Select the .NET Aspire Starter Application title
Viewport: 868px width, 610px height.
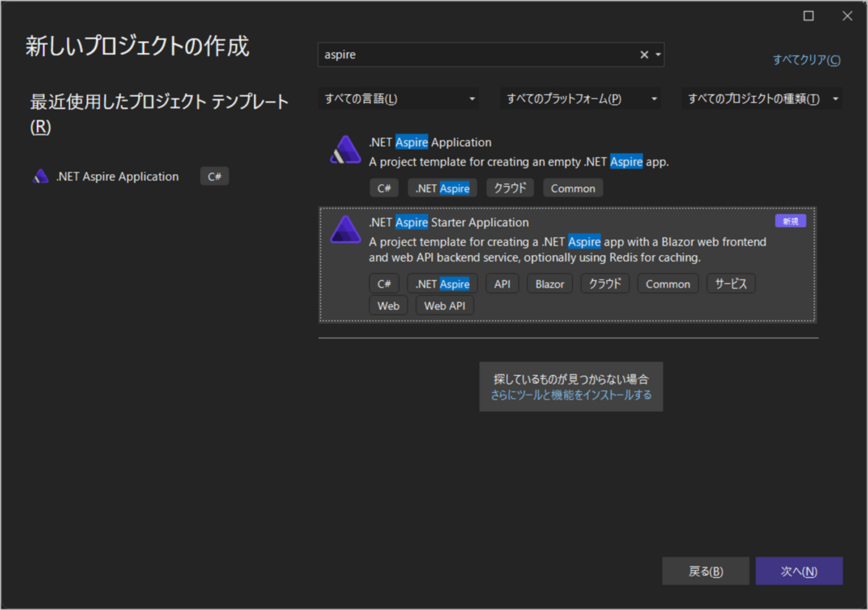tap(448, 222)
